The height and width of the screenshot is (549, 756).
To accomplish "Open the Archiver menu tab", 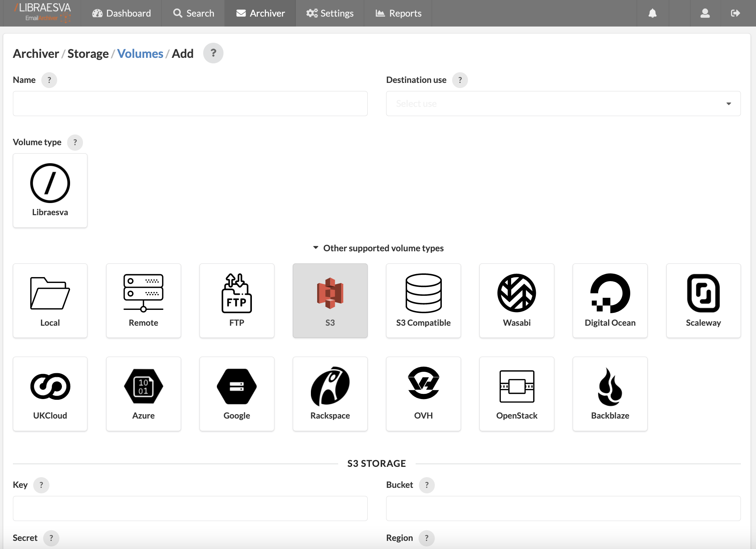I will (260, 13).
